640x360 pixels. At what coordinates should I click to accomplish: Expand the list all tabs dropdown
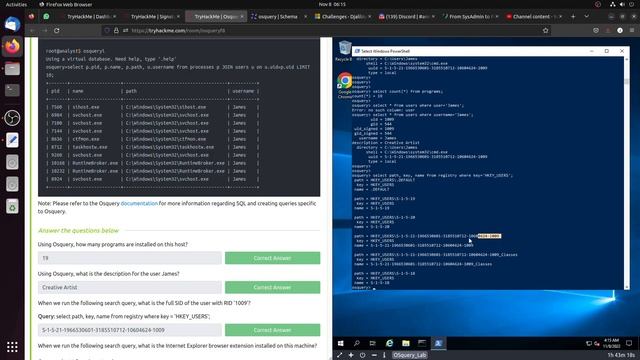click(587, 17)
